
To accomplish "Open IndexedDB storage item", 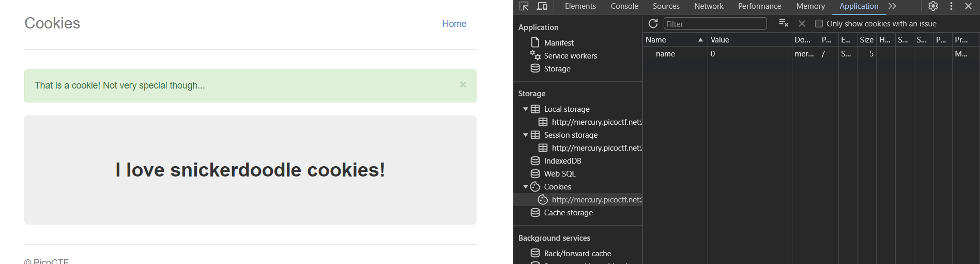I will coord(562,161).
